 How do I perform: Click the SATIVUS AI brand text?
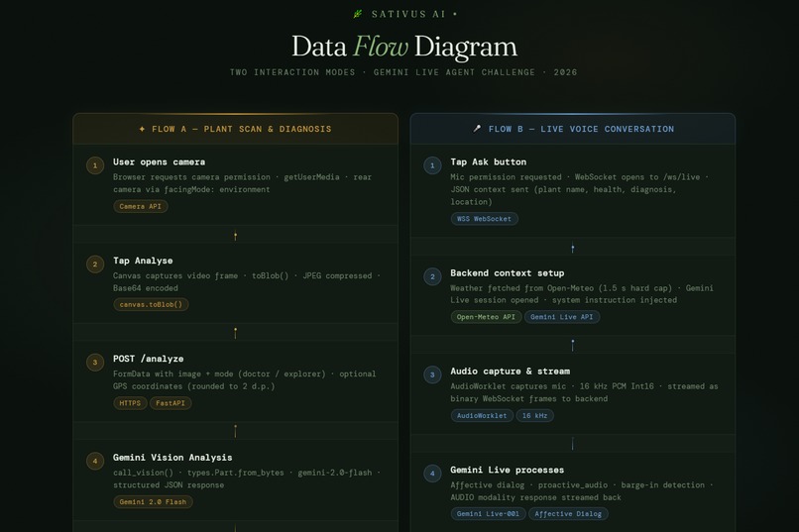(408, 14)
